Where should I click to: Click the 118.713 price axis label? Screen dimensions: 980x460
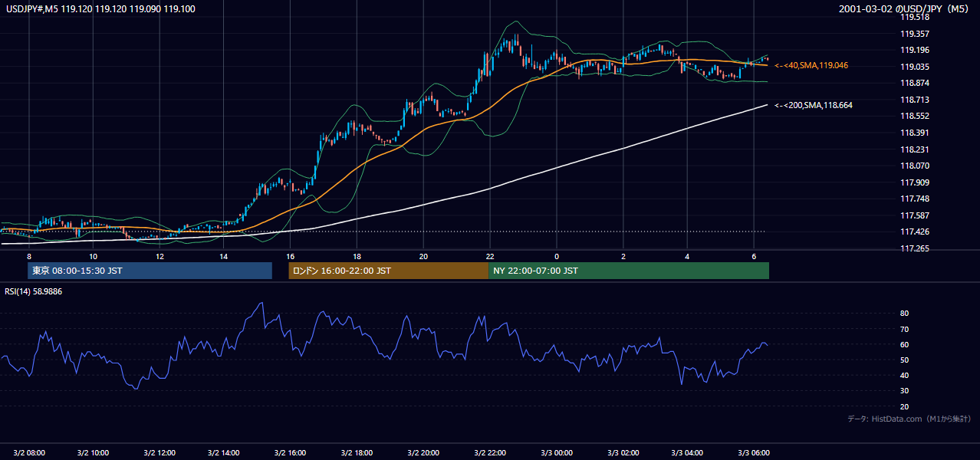coord(915,100)
